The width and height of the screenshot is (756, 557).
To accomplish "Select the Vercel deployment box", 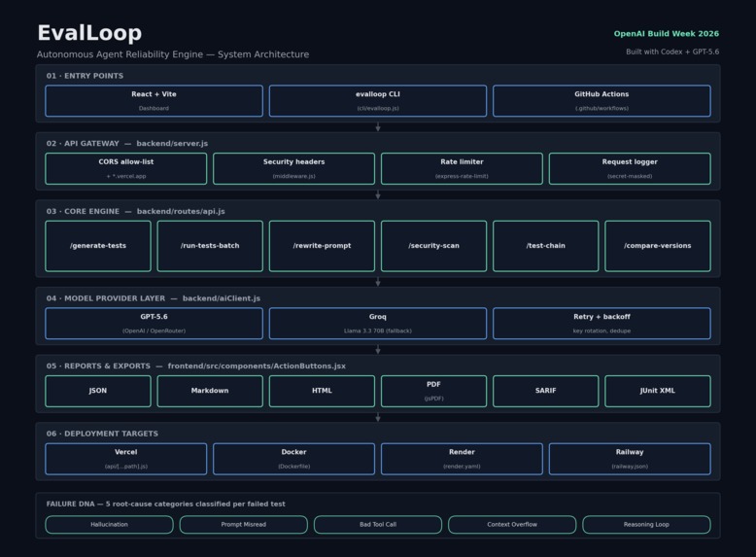I will [x=126, y=459].
